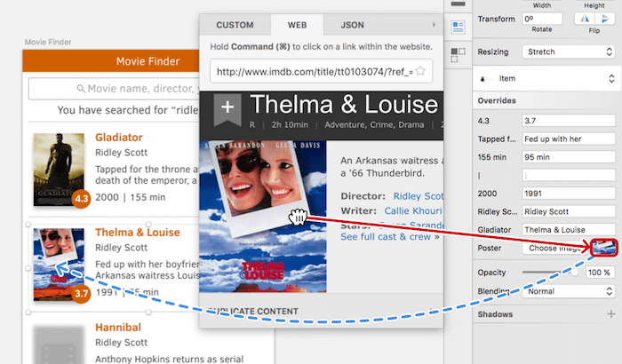
Task: Click the orange Movie Finder header bar
Action: [x=111, y=61]
